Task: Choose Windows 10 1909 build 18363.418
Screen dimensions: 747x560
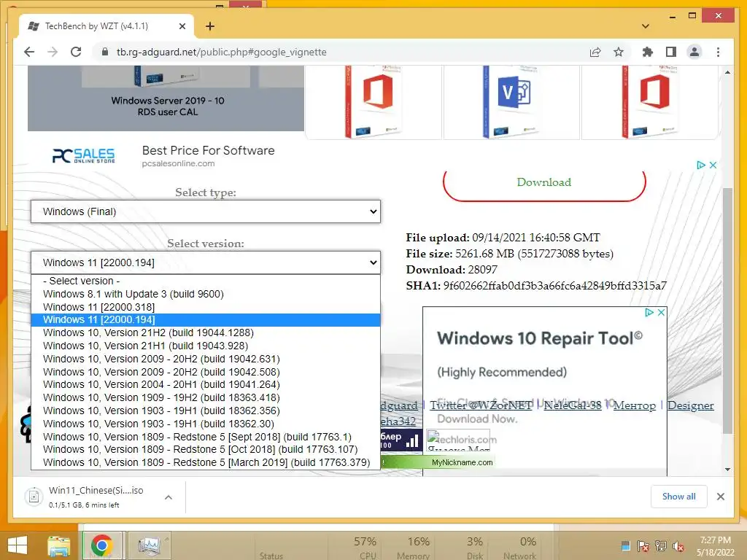Action: 206,397
